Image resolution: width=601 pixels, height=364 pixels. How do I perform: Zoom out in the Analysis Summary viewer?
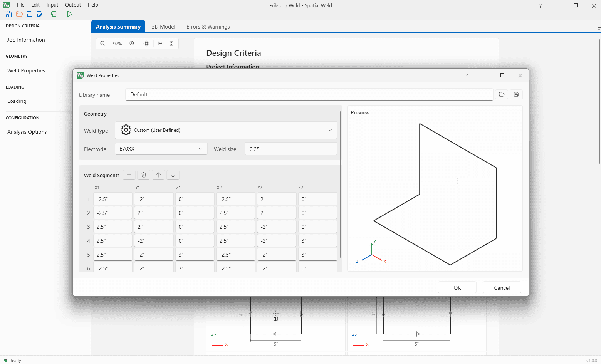click(103, 44)
